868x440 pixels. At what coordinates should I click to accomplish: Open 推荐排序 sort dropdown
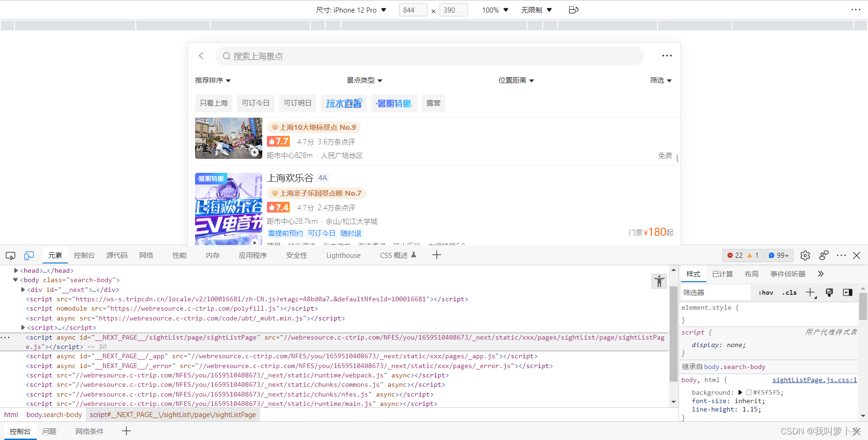tap(213, 80)
